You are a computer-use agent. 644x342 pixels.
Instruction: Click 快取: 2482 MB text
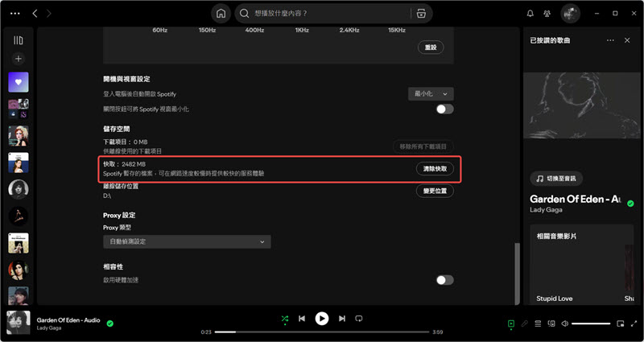125,164
